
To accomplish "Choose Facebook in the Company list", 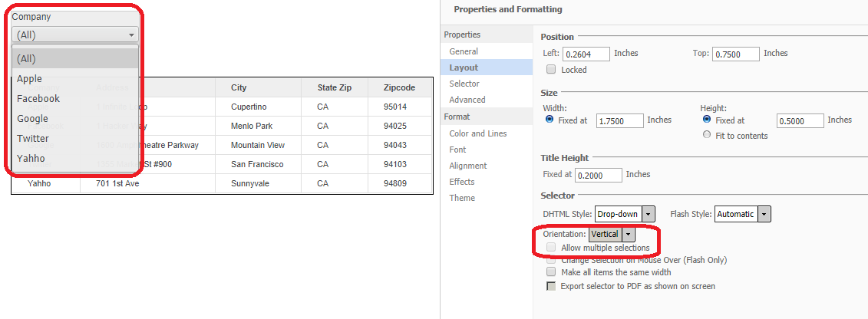I will [x=75, y=98].
